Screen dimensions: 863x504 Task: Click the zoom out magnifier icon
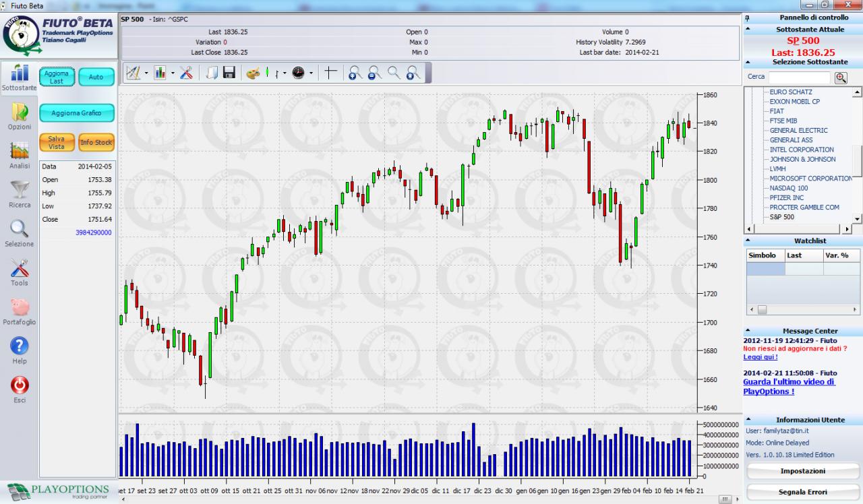pyautogui.click(x=375, y=73)
